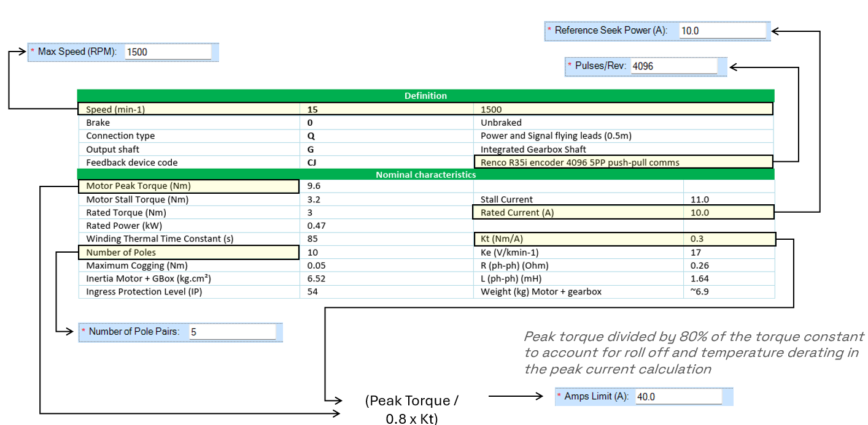
Task: Click the Feedback device code label
Action: click(132, 163)
